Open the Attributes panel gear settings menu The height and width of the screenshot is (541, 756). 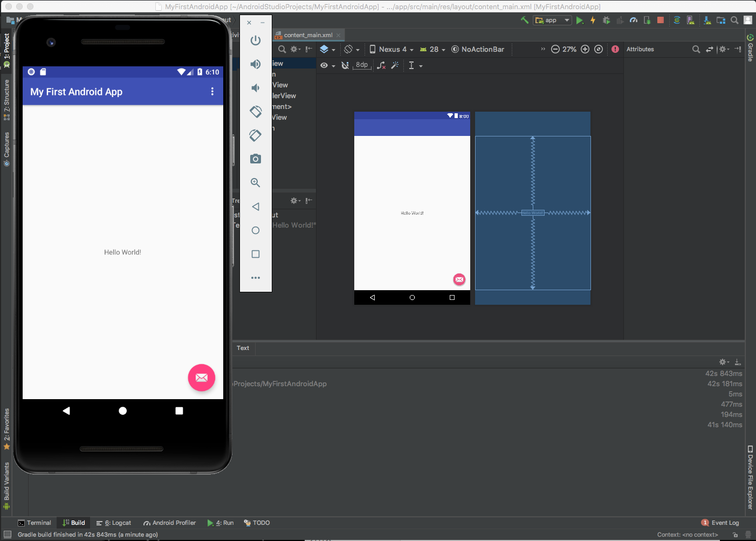tap(724, 49)
